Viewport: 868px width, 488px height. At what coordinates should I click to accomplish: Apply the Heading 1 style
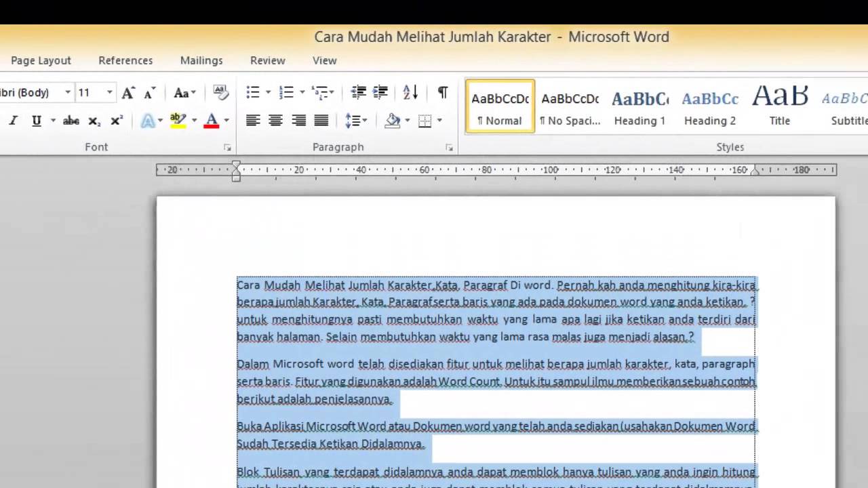[639, 106]
